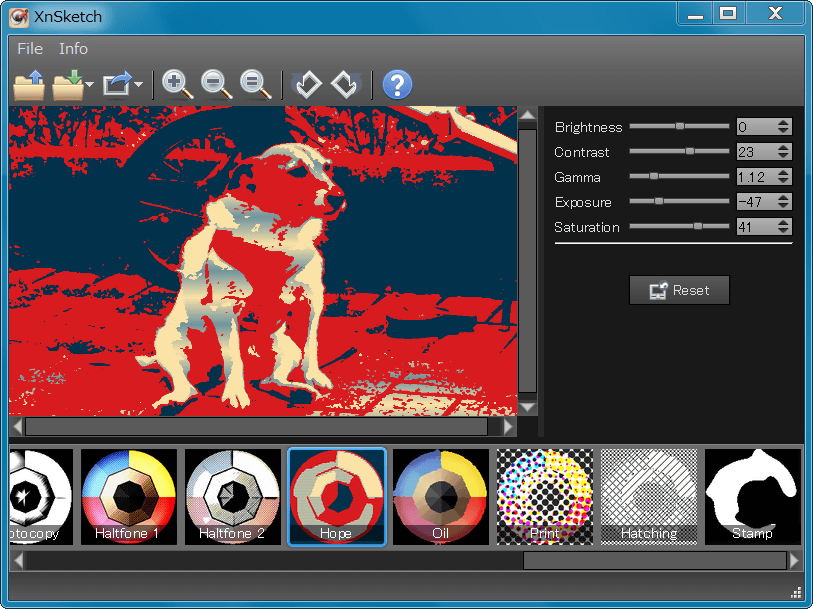Click preview horizontal scroll left arrow
This screenshot has height=609, width=813.
click(x=17, y=427)
